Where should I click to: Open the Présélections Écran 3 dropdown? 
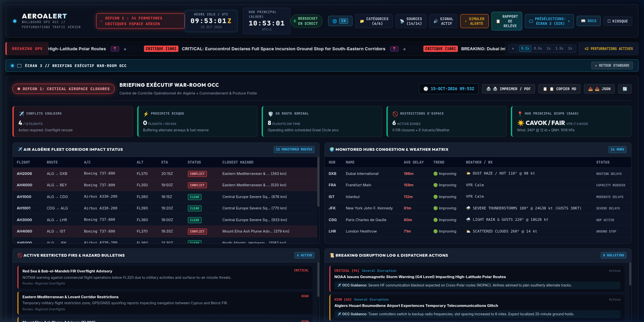(549, 21)
